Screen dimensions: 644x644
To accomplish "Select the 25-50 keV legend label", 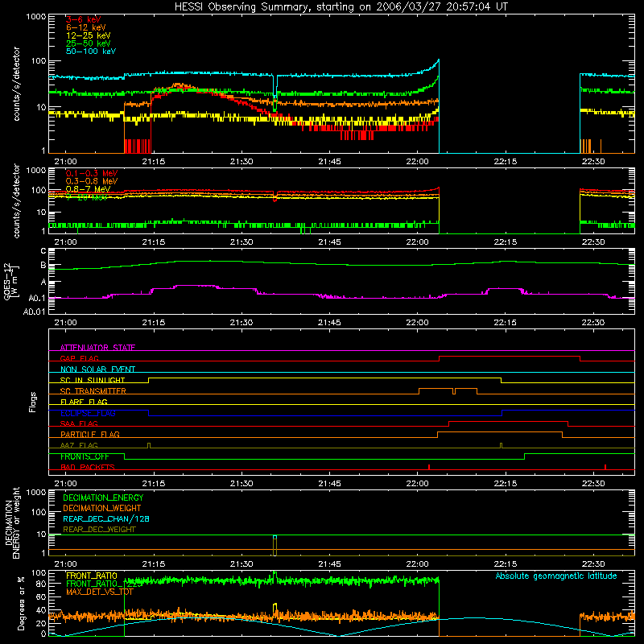I will click(x=89, y=43).
